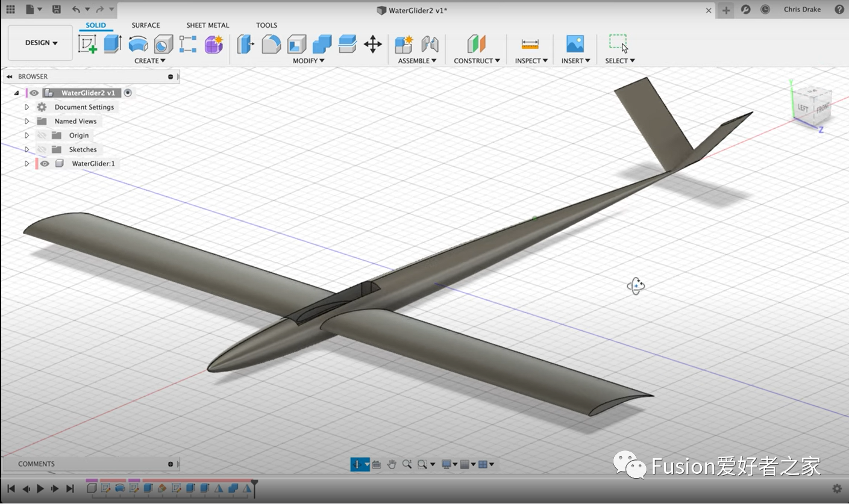
Task: Switch to the SHEET METAL tab
Action: point(207,25)
